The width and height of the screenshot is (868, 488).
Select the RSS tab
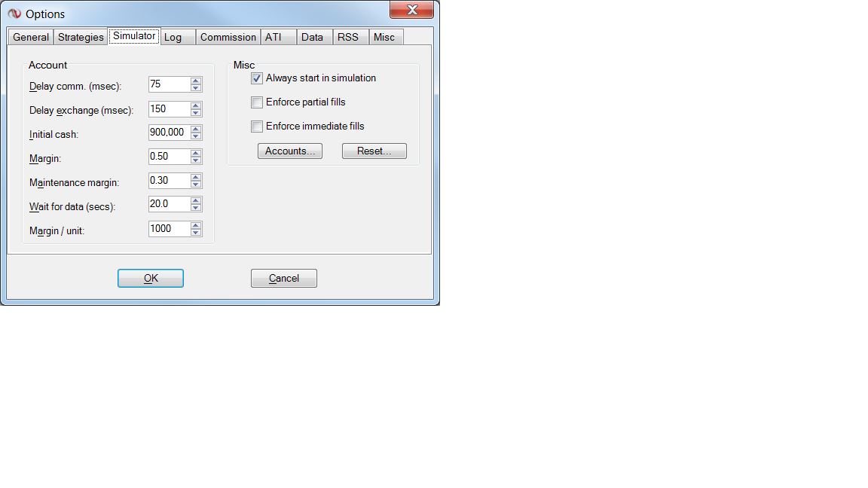coord(348,37)
